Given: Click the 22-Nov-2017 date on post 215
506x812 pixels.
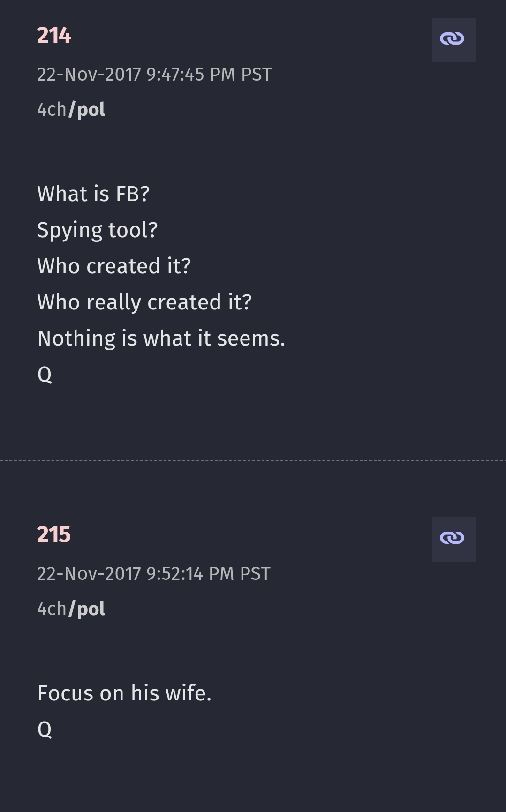Looking at the screenshot, I should 89,574.
